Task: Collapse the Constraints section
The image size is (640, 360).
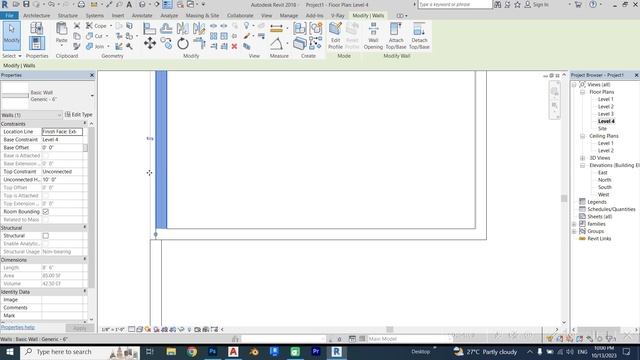Action: coord(85,124)
